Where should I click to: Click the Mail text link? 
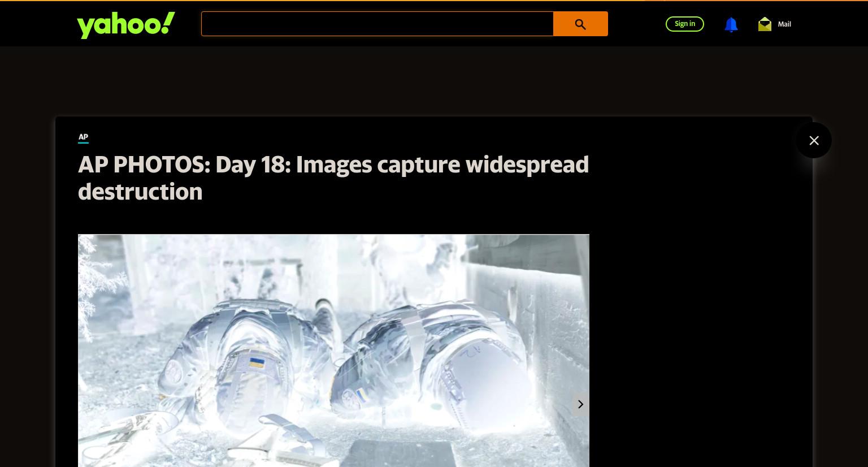click(x=784, y=24)
